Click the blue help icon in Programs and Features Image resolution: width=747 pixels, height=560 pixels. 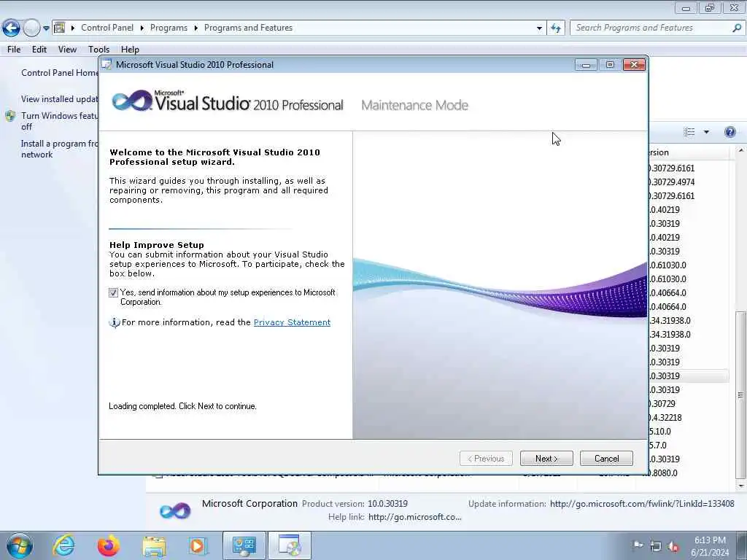[729, 132]
